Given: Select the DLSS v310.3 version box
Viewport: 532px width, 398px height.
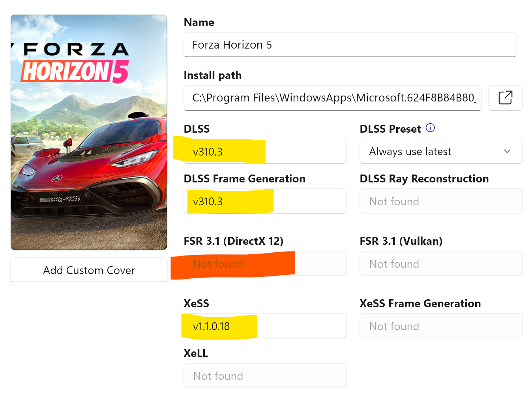Looking at the screenshot, I should click(265, 151).
